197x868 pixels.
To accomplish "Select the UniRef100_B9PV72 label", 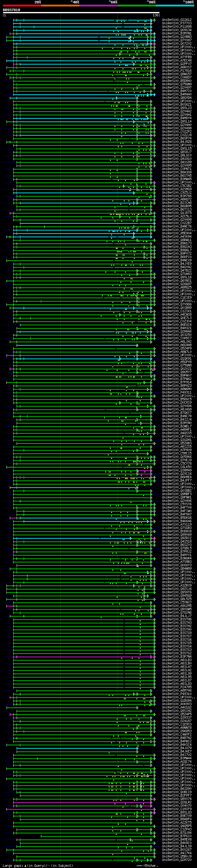I will (x=177, y=254).
